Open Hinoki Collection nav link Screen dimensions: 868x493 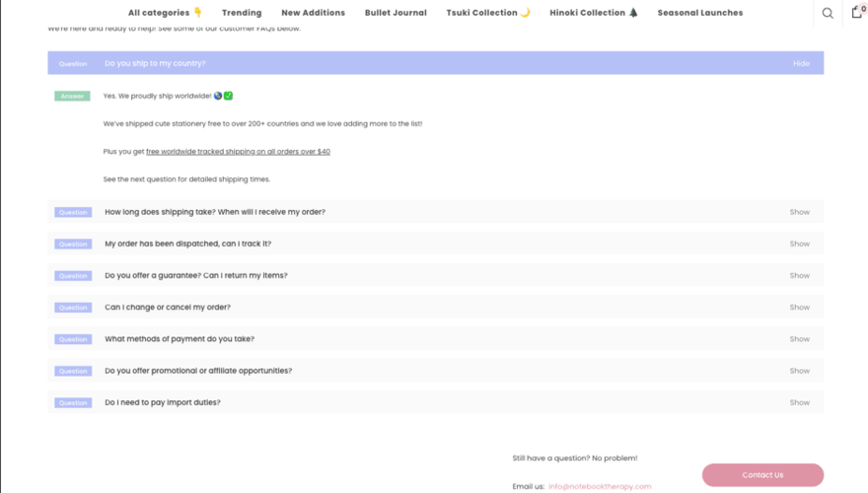point(594,13)
